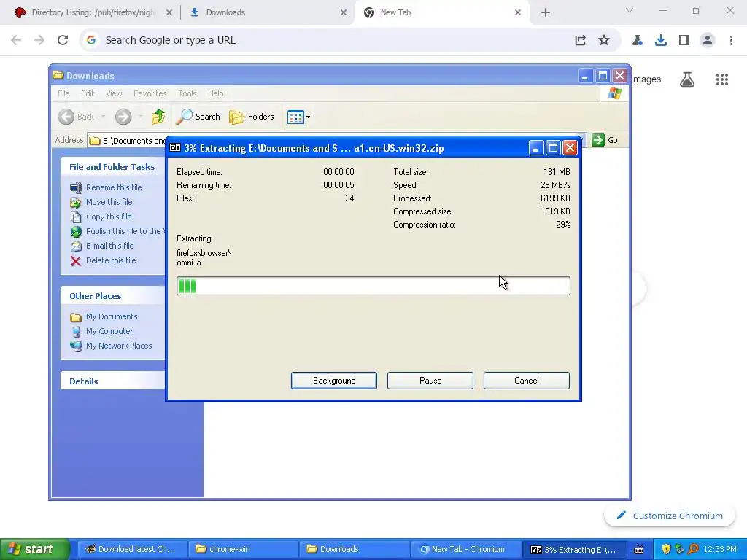Open Favorites menu in Downloads window

coord(150,93)
